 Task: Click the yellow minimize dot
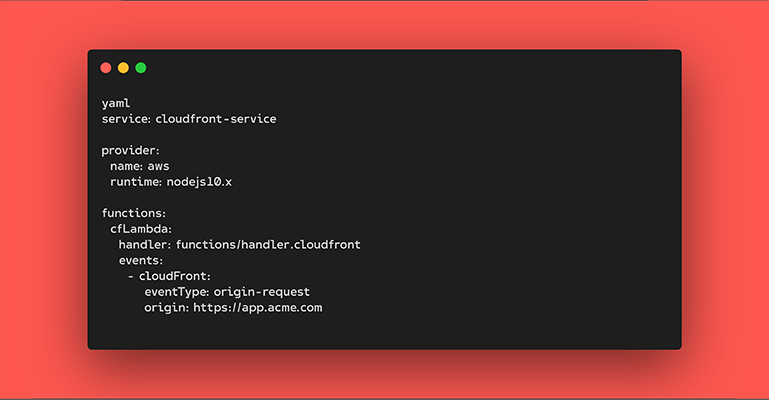[123, 68]
